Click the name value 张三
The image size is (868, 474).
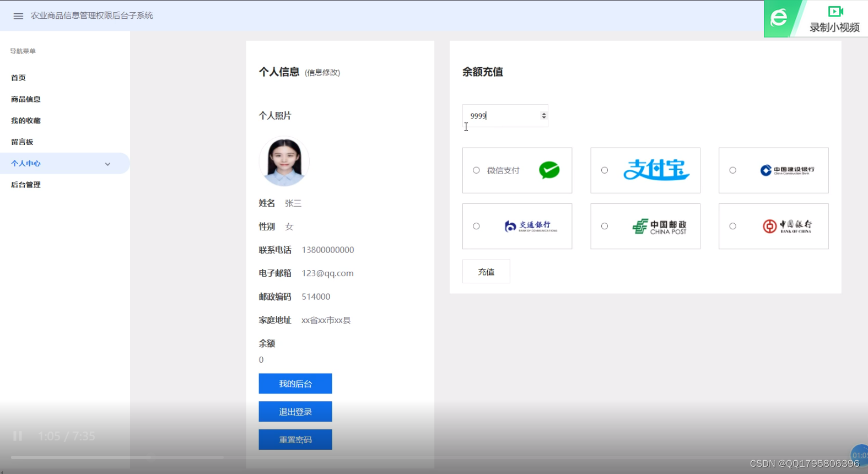(293, 203)
